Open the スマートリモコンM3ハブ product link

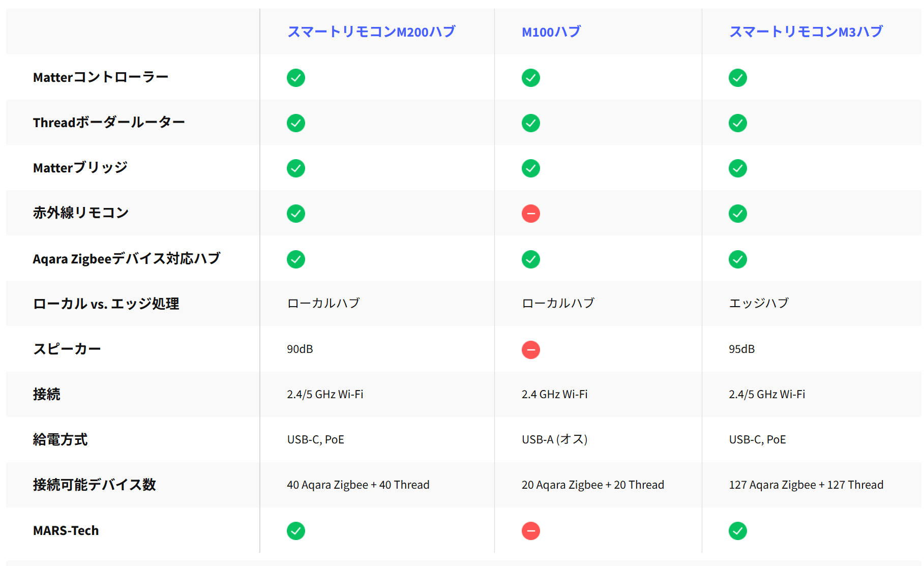(806, 32)
